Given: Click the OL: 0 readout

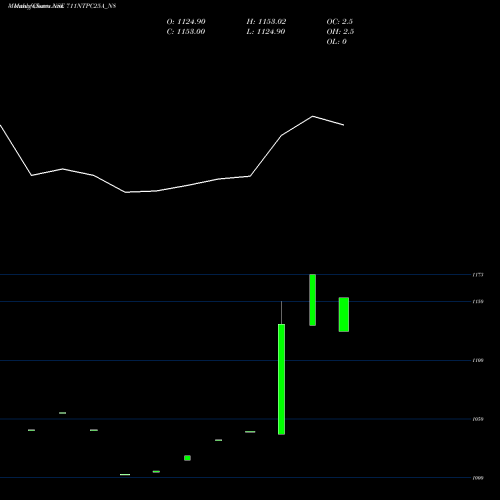Looking at the screenshot, I should 337,42.
